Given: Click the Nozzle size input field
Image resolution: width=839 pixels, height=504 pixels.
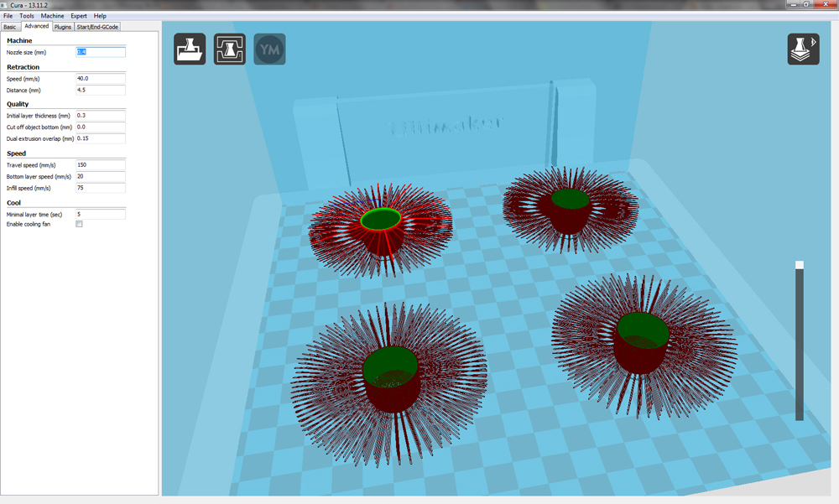Looking at the screenshot, I should [x=101, y=52].
